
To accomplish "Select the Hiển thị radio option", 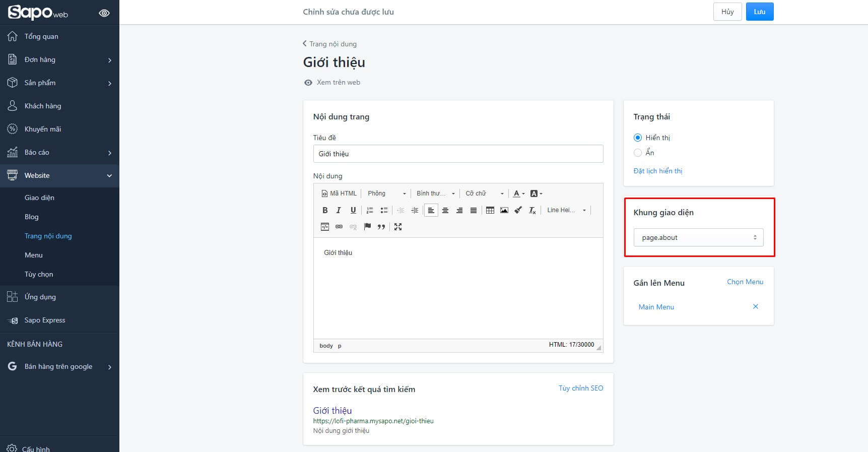I will (638, 138).
